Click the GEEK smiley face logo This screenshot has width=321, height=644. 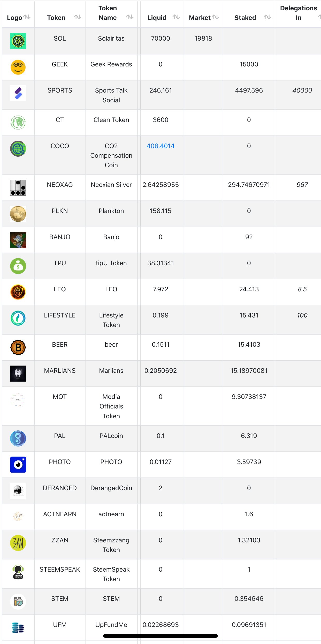[18, 67]
